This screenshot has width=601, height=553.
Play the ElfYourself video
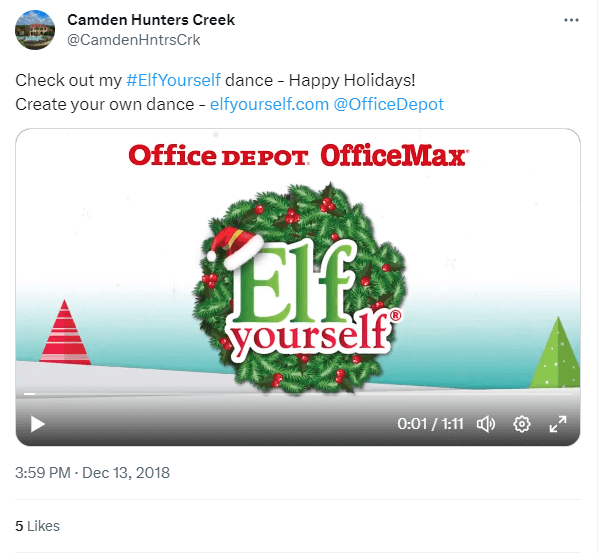click(38, 424)
